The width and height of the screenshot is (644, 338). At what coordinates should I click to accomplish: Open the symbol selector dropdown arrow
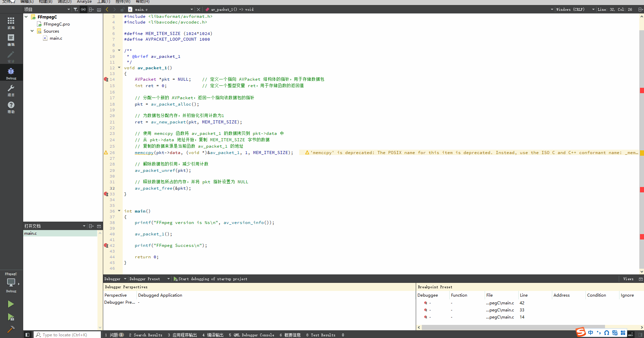pyautogui.click(x=552, y=9)
